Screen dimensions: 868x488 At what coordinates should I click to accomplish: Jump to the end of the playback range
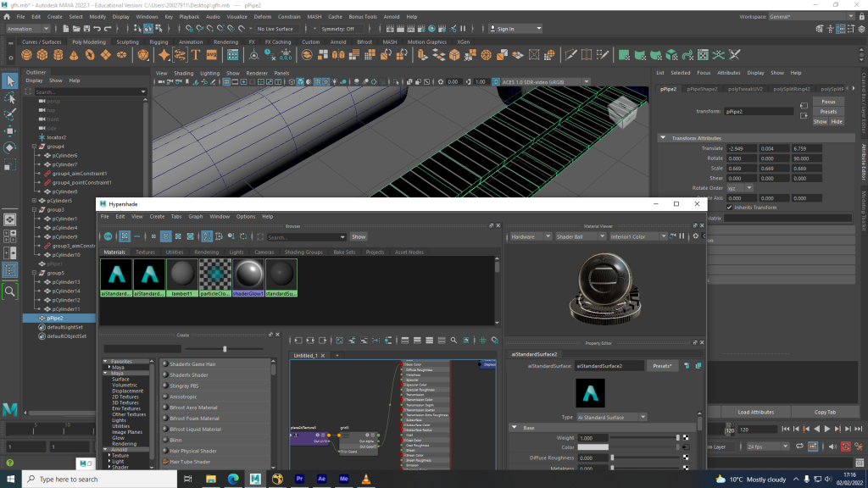pos(859,429)
